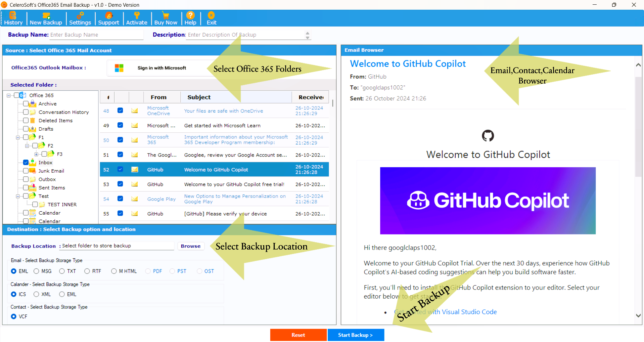Screen dimensions: 644x342
Task: Click the Enter Backup Name field
Action: tap(96, 35)
